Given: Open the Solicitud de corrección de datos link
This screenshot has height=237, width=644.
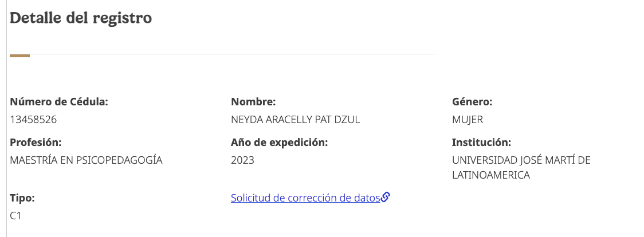Looking at the screenshot, I should point(305,198).
